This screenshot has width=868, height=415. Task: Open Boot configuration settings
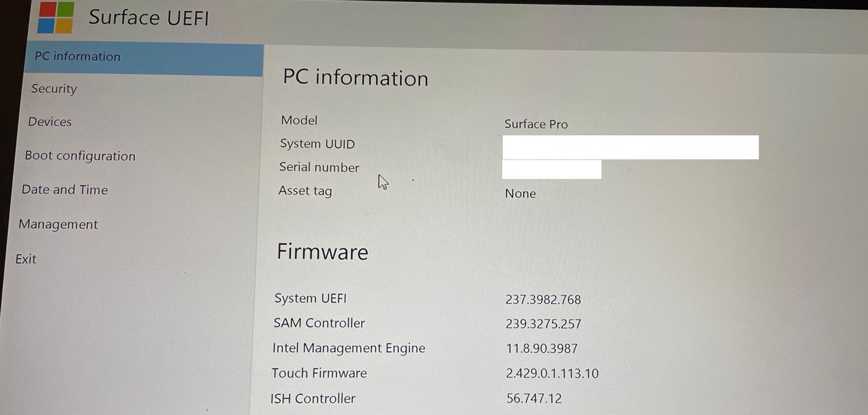click(x=80, y=156)
